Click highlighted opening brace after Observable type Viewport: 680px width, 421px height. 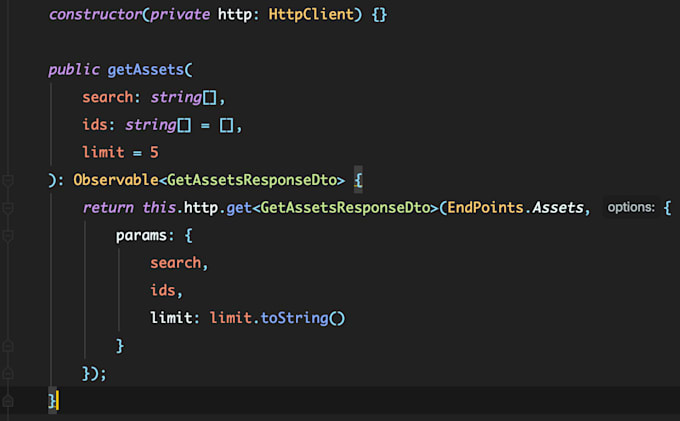coord(358,180)
